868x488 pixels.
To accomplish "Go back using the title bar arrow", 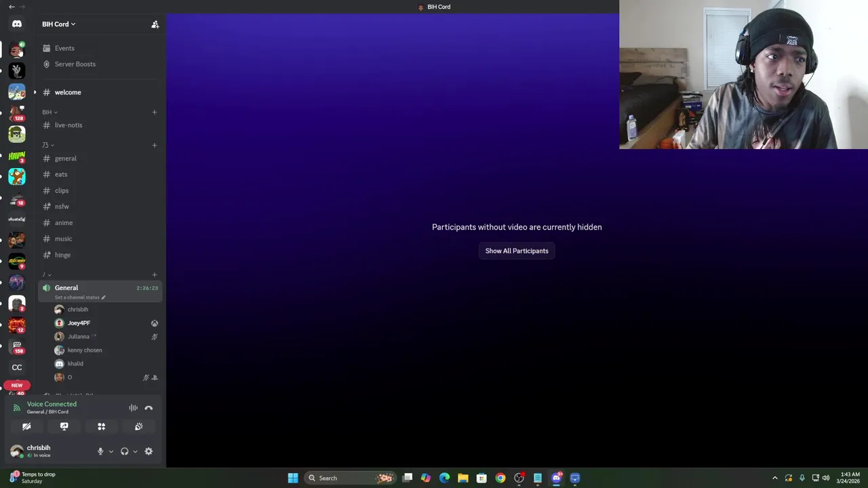I will tap(12, 7).
